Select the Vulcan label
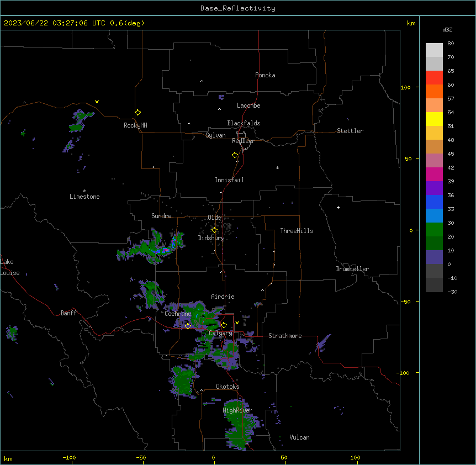The height and width of the screenshot is (465, 476). [300, 437]
